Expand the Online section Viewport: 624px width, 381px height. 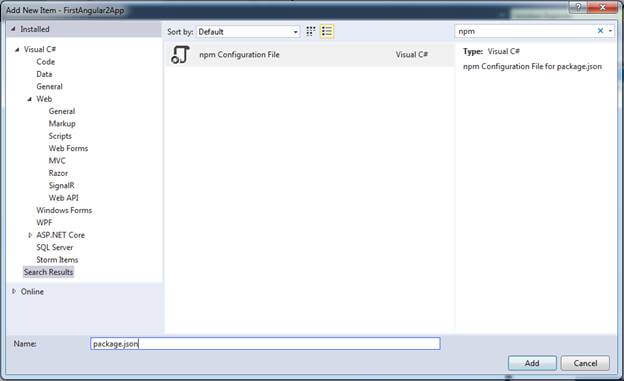pyautogui.click(x=14, y=291)
